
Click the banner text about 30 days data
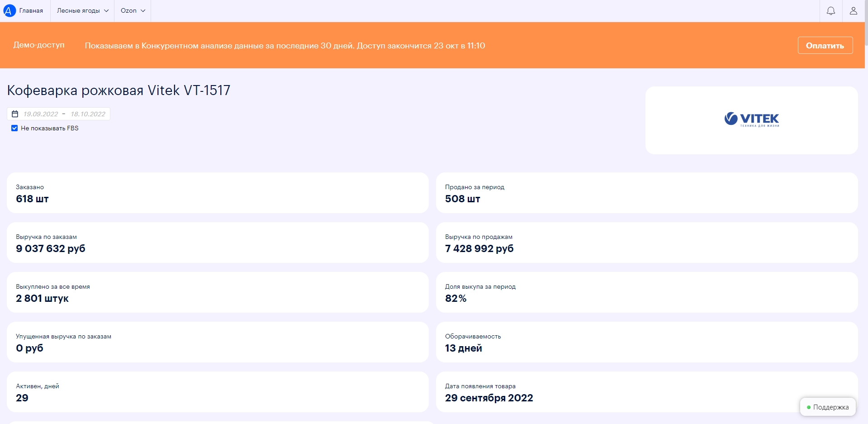click(285, 46)
